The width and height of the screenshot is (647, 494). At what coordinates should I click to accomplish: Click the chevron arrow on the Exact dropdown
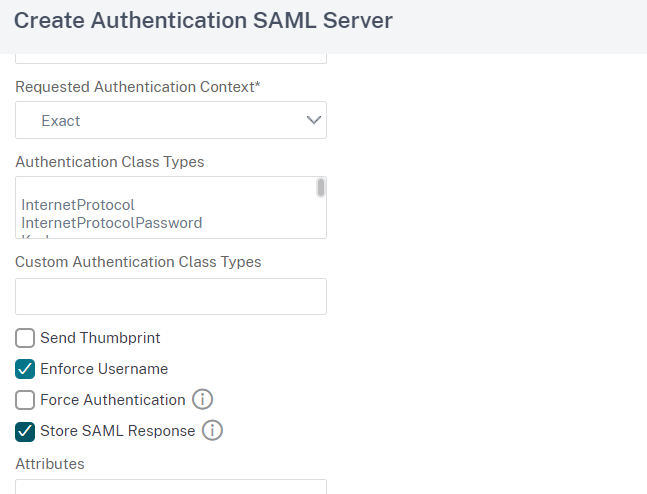[314, 120]
